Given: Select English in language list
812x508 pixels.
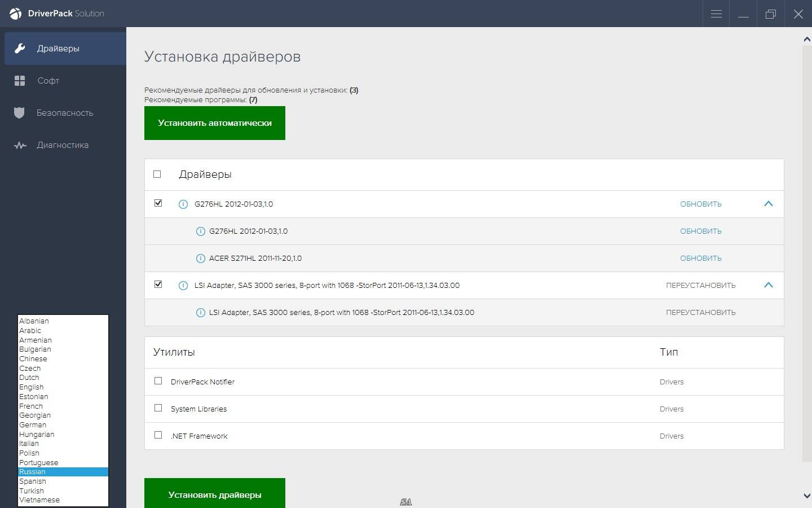Looking at the screenshot, I should (x=63, y=387).
